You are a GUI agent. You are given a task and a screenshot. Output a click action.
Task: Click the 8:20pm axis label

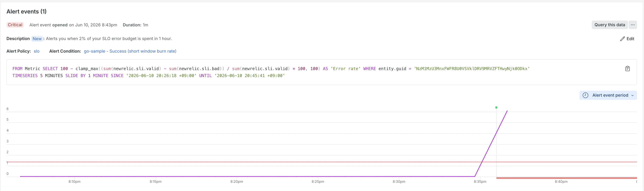point(237,182)
